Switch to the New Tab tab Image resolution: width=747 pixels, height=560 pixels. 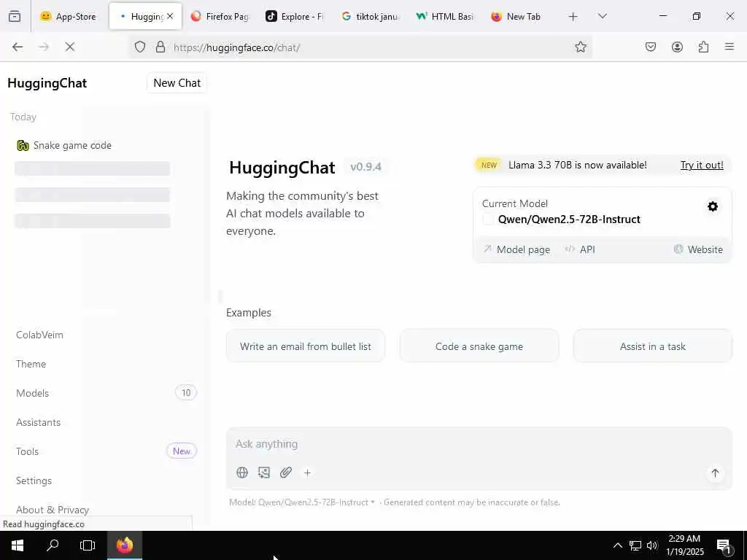click(x=520, y=17)
